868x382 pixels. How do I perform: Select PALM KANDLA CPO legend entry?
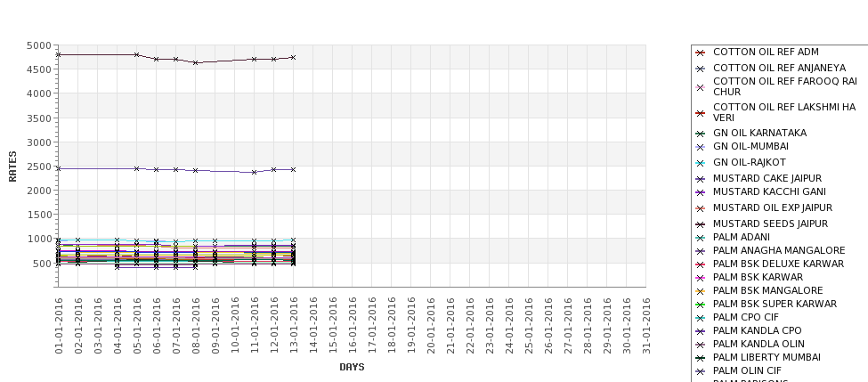coord(758,330)
